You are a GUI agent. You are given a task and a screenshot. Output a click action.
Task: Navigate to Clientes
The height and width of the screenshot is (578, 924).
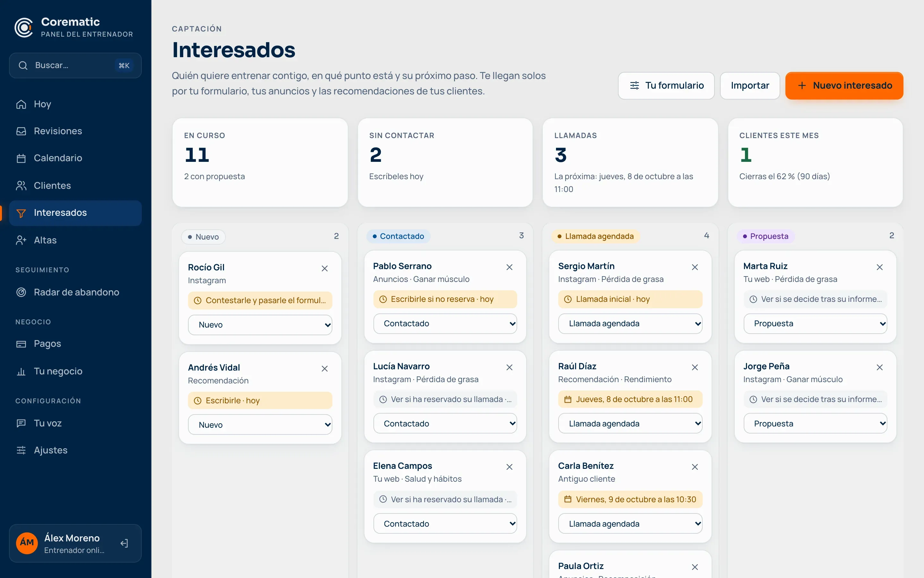(x=75, y=186)
